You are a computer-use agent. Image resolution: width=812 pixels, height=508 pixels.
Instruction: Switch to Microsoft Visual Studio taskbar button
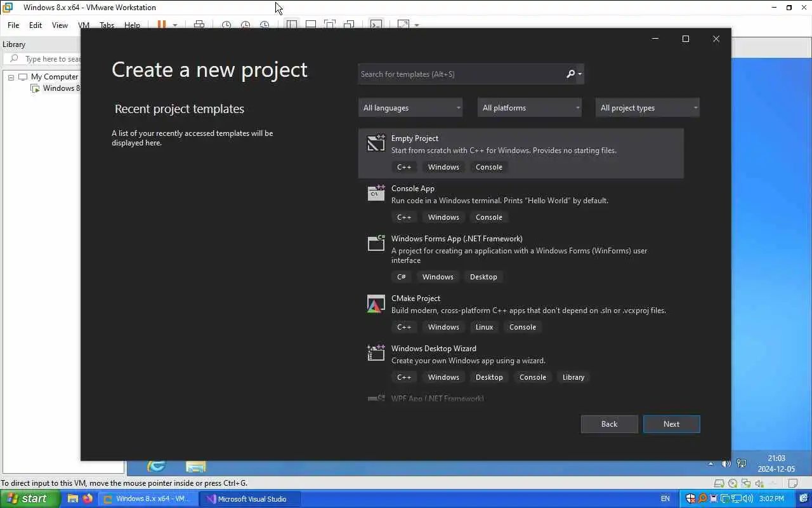click(x=250, y=498)
